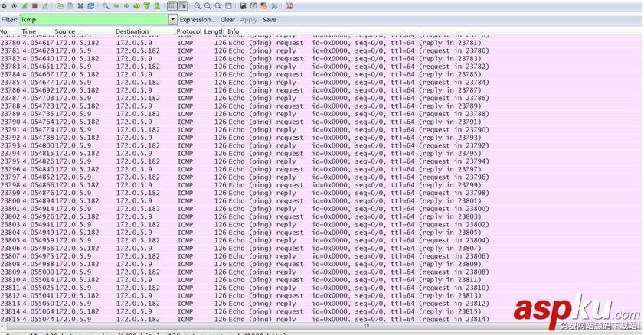Sort by the No. column header
This screenshot has width=644, height=335.
(5, 31)
